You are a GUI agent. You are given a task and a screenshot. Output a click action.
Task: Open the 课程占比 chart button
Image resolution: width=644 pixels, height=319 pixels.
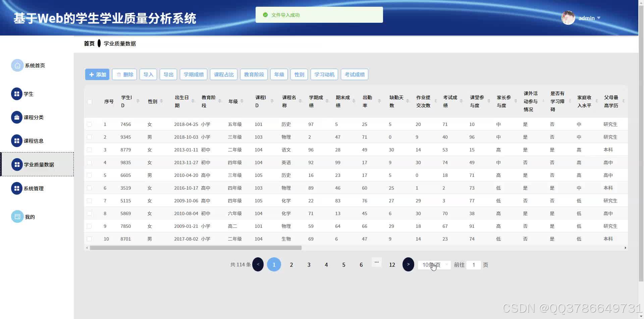[x=224, y=74]
